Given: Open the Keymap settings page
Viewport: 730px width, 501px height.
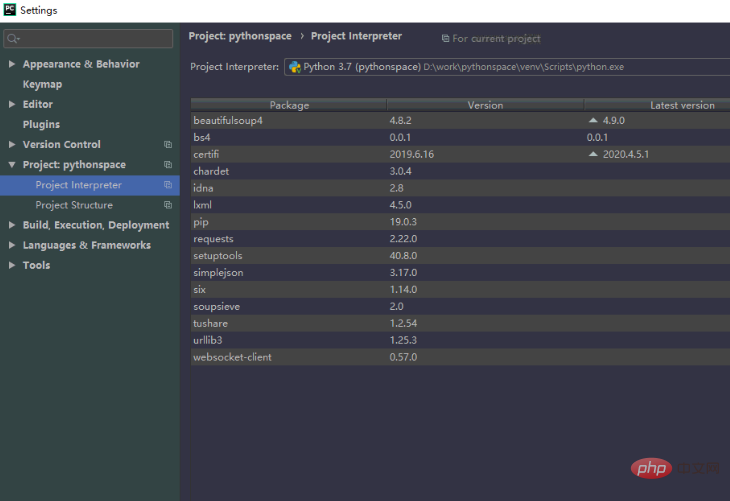Looking at the screenshot, I should [x=42, y=84].
